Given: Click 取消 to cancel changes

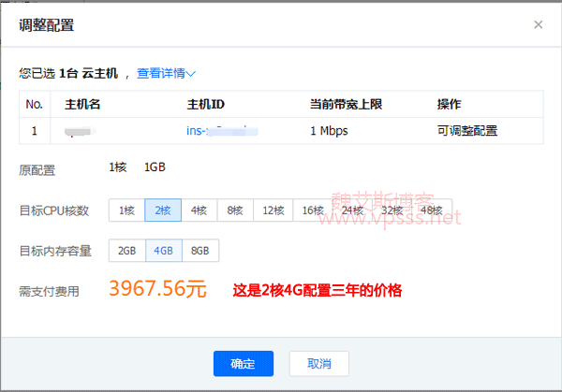Looking at the screenshot, I should 319,363.
